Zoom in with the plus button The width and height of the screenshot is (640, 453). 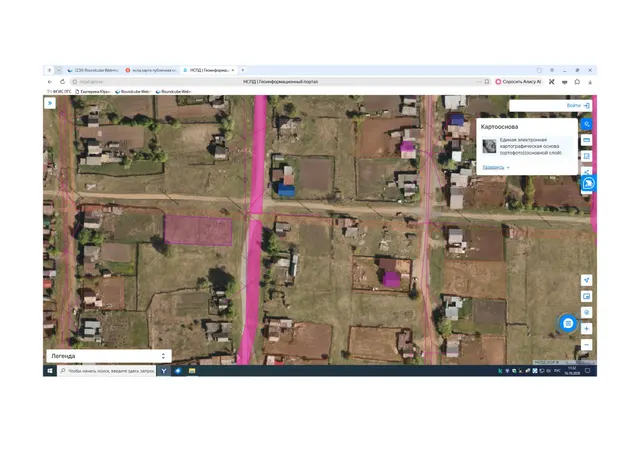pyautogui.click(x=587, y=329)
